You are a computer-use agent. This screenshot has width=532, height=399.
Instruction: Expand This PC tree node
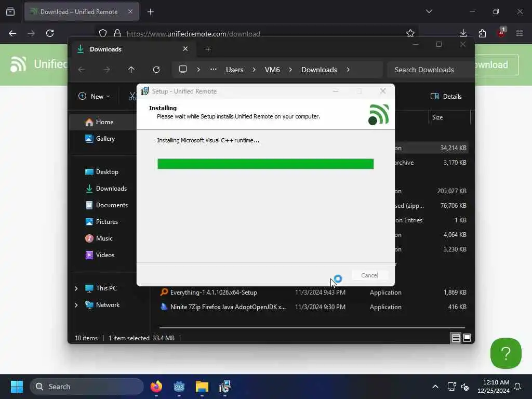coord(76,288)
